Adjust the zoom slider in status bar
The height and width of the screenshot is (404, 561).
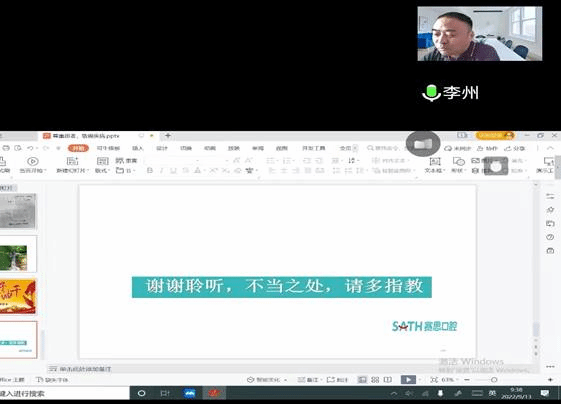tap(494, 380)
